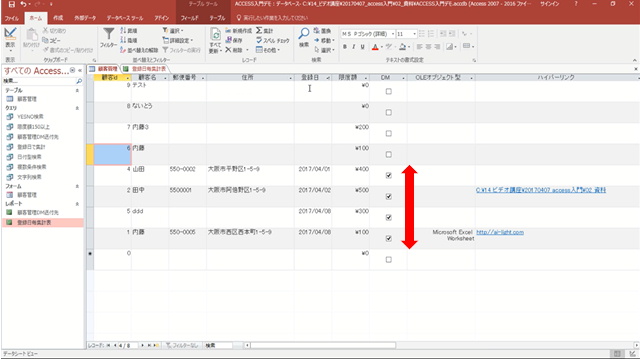Uncheck the DM box for 山田 row
The image size is (640, 360).
[389, 176]
